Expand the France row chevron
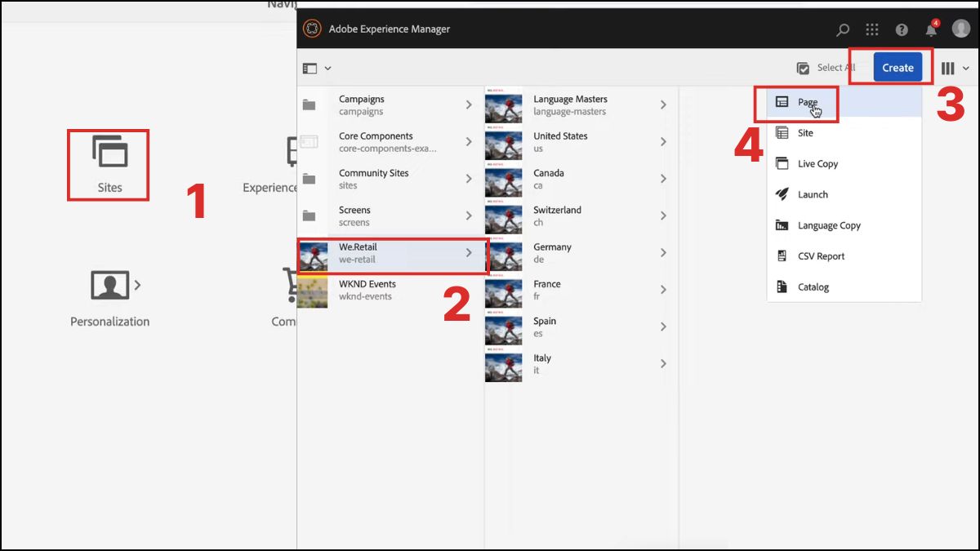This screenshot has width=980, height=551. coord(663,290)
